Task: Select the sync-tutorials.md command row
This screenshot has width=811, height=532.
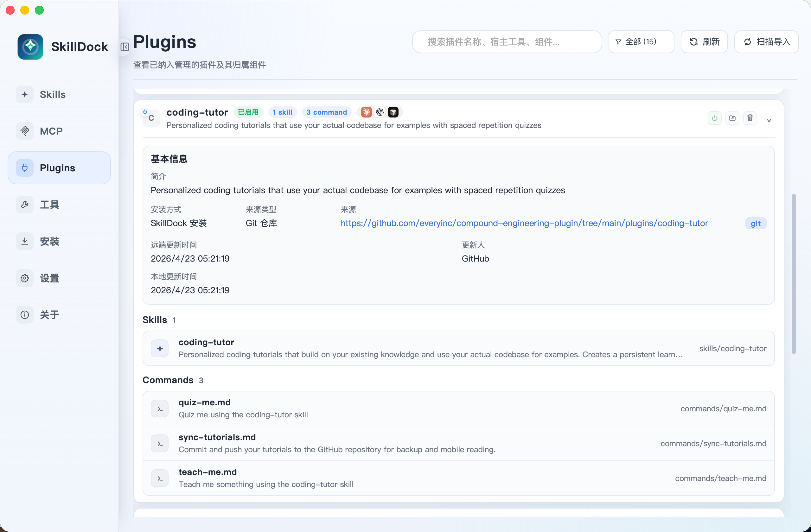Action: click(x=458, y=443)
